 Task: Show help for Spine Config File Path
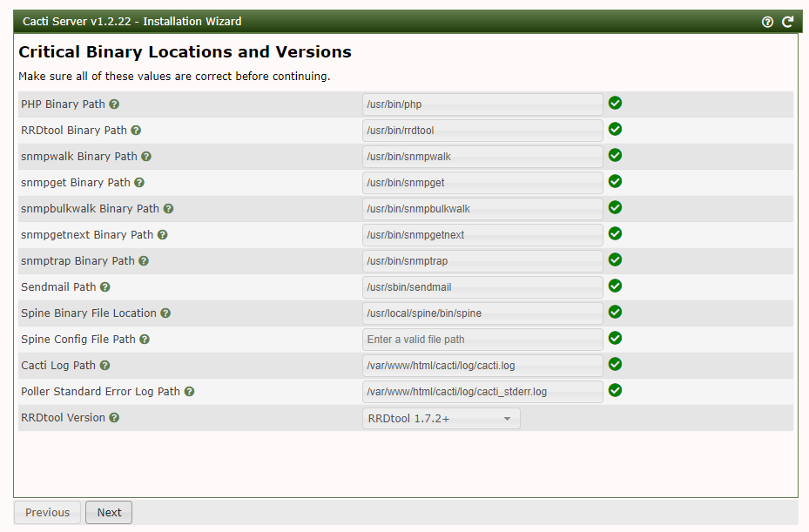click(145, 340)
